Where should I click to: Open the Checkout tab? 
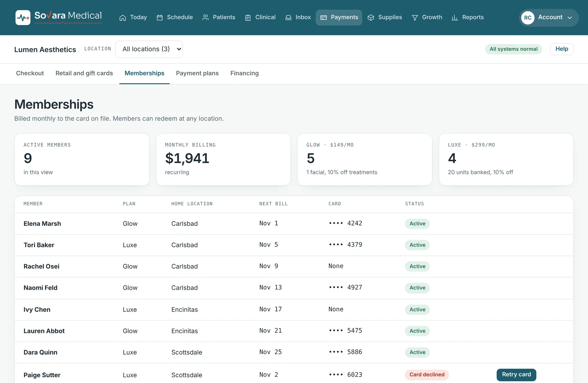(30, 73)
